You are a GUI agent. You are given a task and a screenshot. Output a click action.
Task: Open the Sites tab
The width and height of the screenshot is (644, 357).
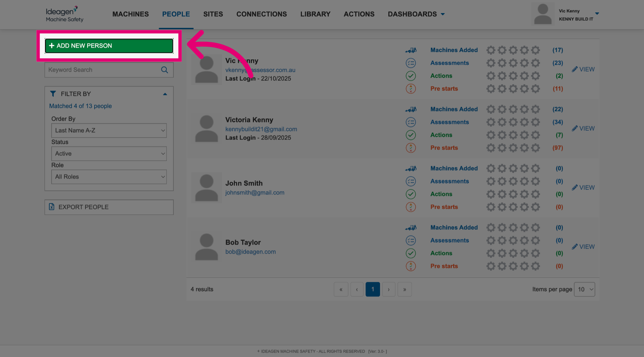point(213,14)
